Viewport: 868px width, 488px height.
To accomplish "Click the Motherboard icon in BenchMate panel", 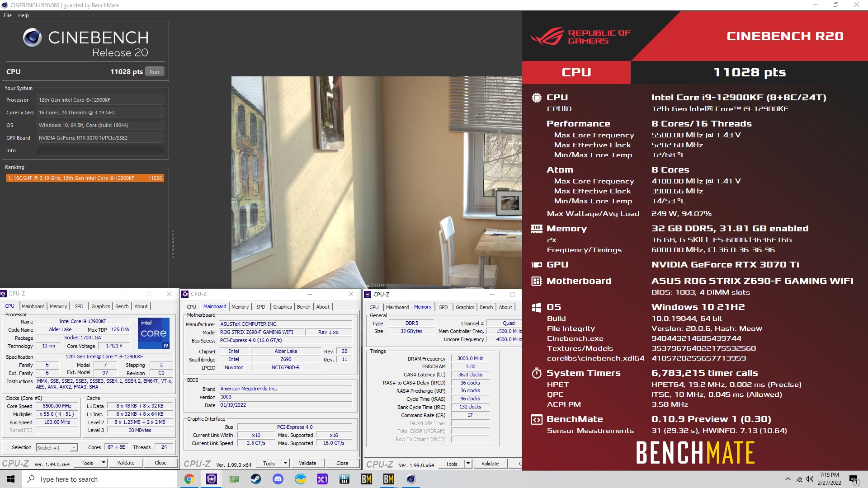I will coord(537,281).
